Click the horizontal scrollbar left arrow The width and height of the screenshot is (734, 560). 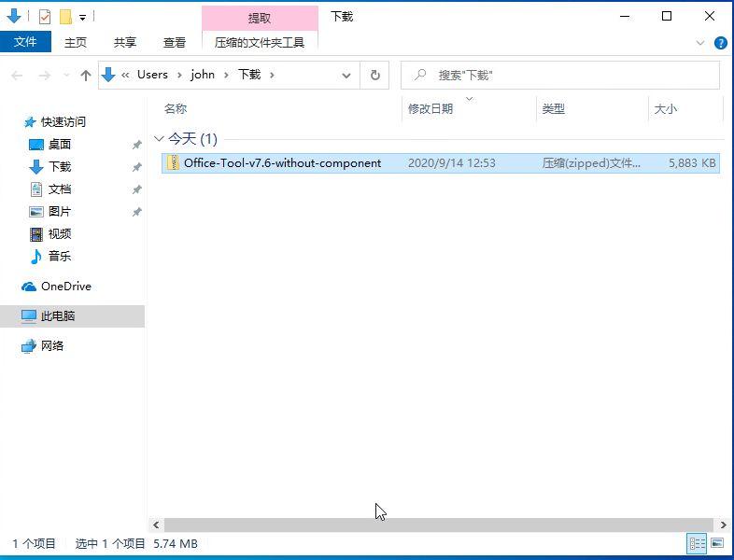[x=156, y=525]
